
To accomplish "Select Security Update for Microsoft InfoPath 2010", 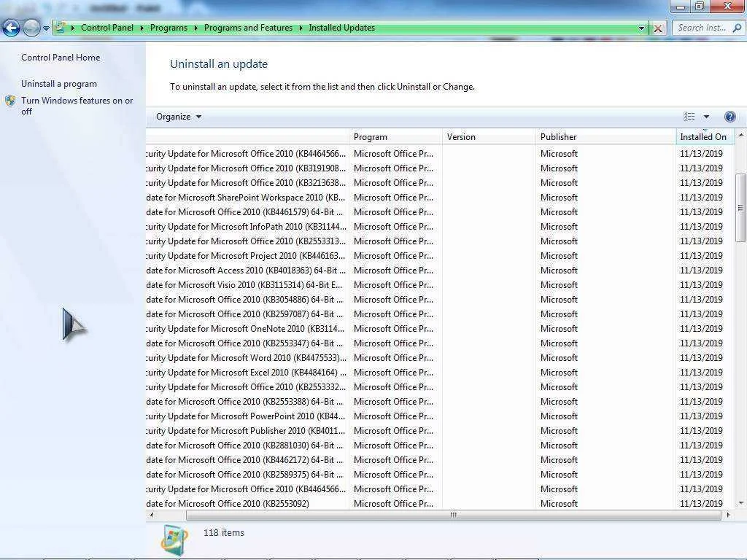I will coord(440,227).
